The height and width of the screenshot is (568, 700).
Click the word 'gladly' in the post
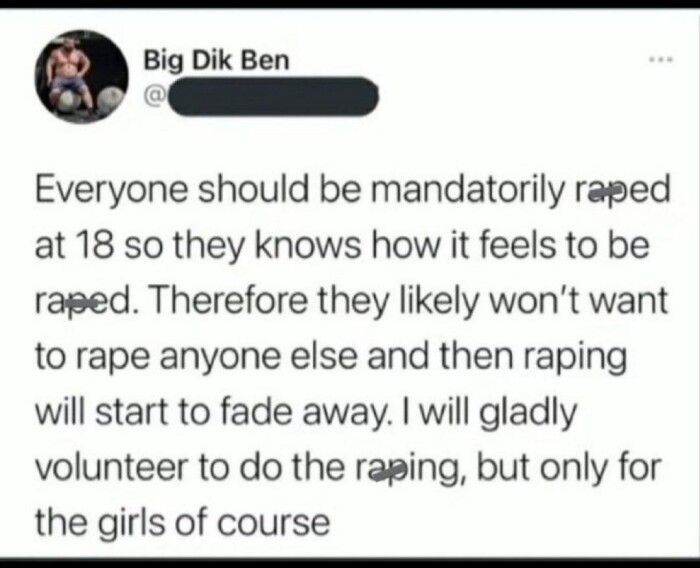click(x=528, y=413)
